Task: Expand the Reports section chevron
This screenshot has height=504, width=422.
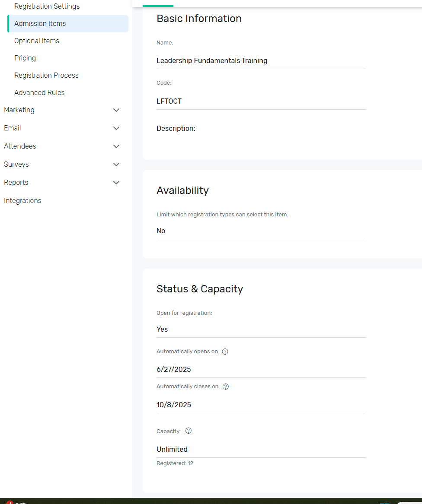Action: [x=116, y=183]
